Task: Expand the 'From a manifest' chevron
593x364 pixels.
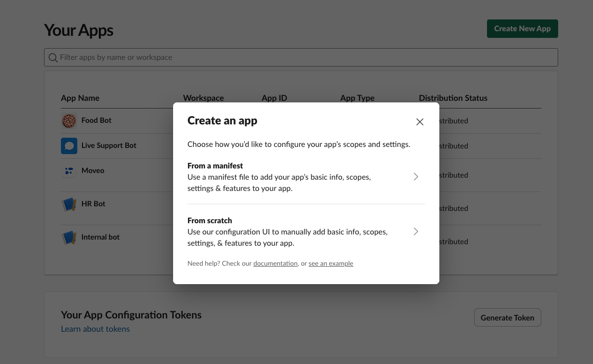Action: (416, 177)
